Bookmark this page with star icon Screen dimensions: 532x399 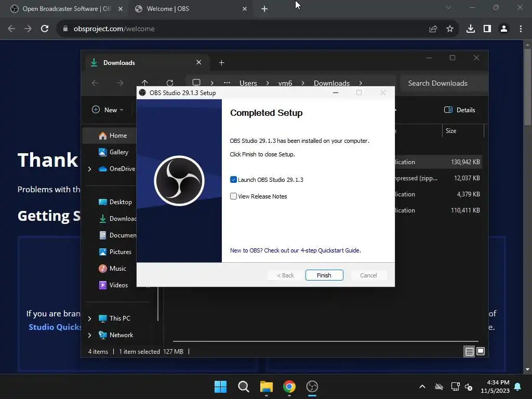450,29
